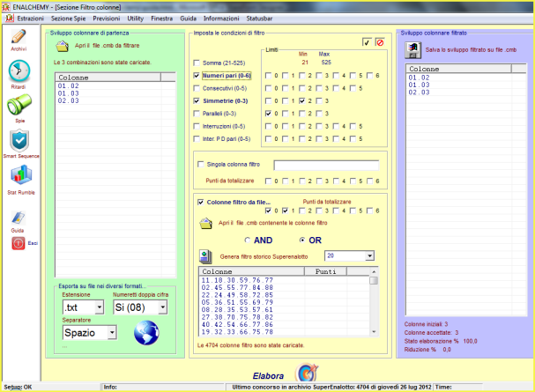Enable Inter. P D pari (0-5) checkbox
The width and height of the screenshot is (535, 392).
coord(197,138)
